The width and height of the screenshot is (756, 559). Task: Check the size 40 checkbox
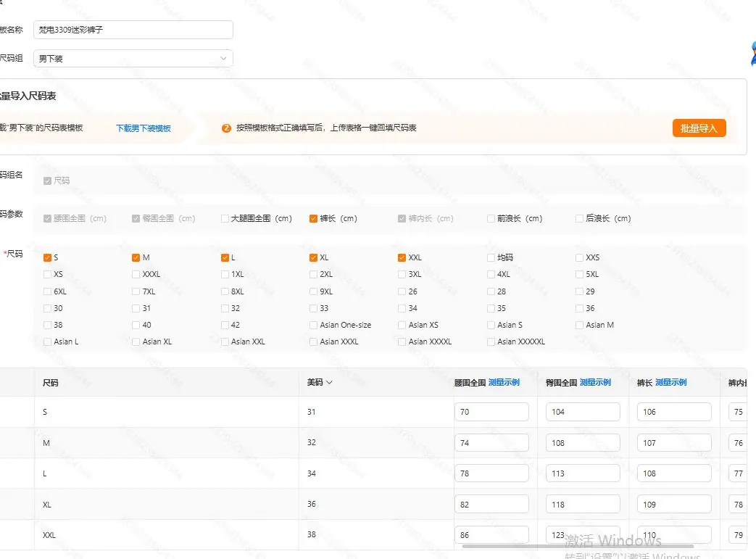(136, 325)
